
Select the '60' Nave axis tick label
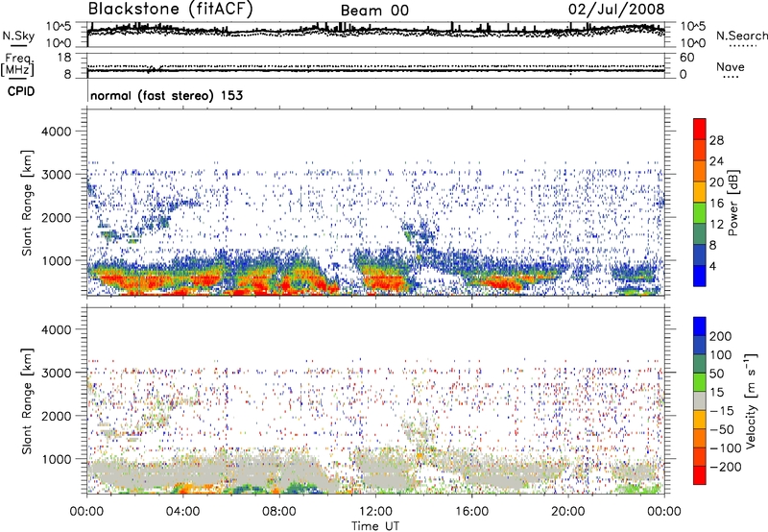click(x=686, y=58)
